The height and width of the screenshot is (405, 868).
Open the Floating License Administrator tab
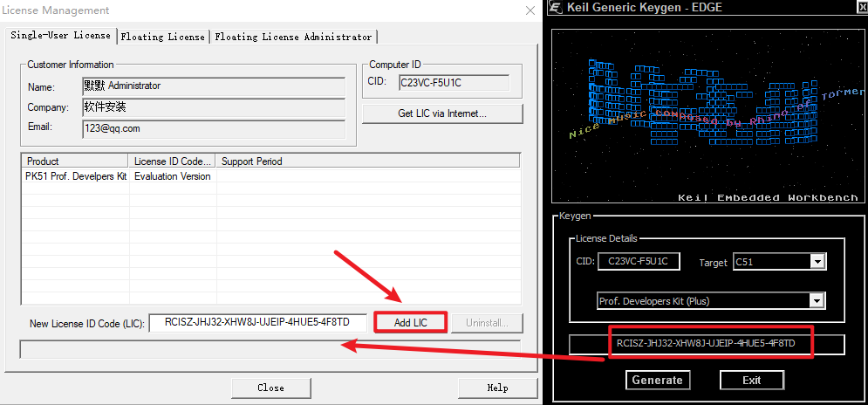pyautogui.click(x=293, y=37)
